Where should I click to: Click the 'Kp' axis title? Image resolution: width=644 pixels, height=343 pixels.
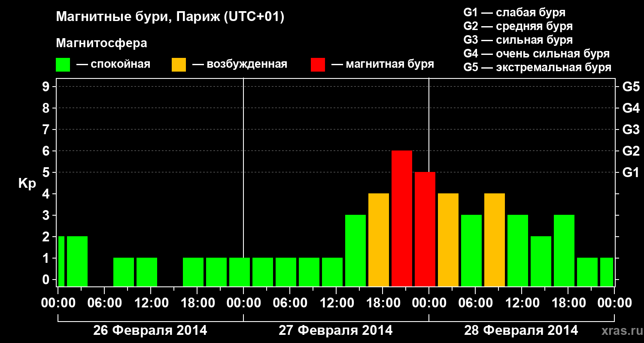[x=27, y=184]
